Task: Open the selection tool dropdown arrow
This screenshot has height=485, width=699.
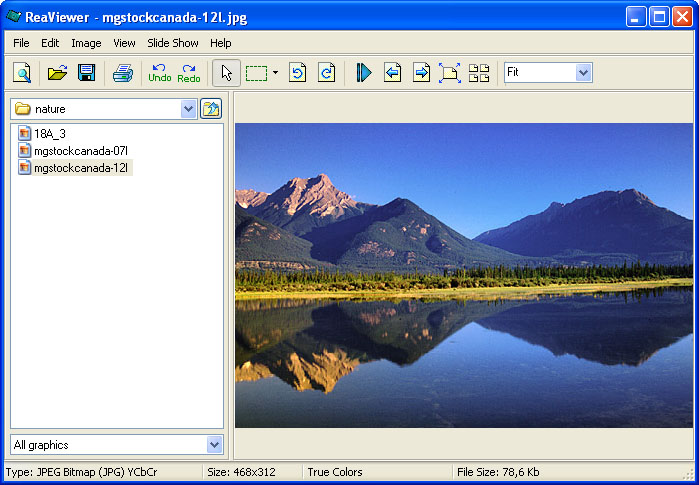Action: click(x=275, y=73)
